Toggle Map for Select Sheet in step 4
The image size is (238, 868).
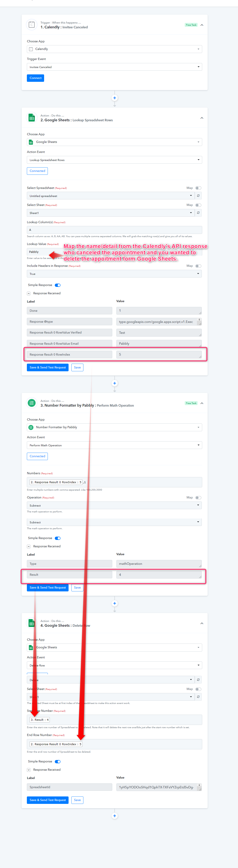point(198,689)
